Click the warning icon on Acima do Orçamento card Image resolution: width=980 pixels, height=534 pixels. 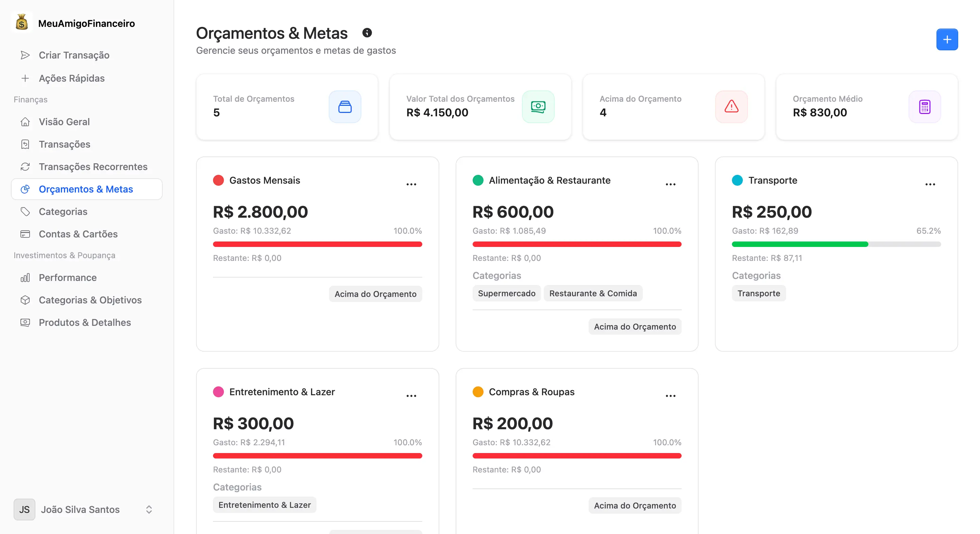[x=731, y=107]
